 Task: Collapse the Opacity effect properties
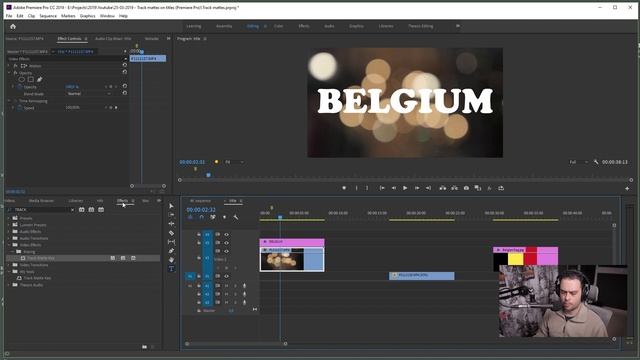point(9,73)
